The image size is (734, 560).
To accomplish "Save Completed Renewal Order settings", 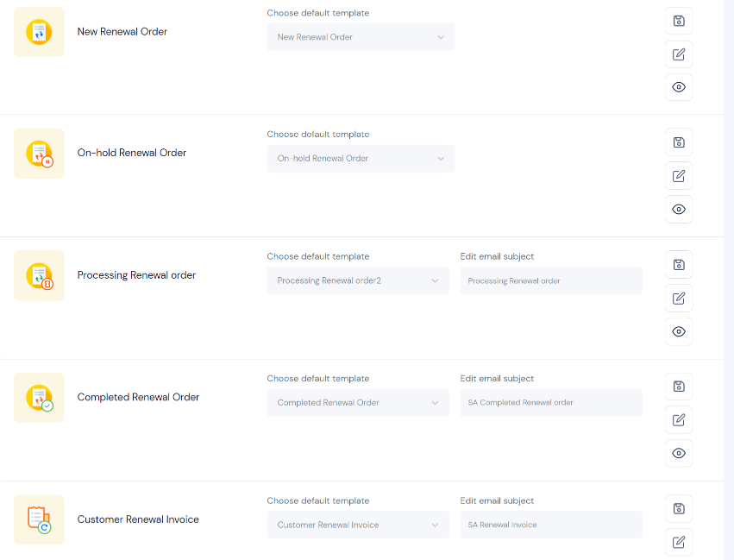I will point(679,387).
